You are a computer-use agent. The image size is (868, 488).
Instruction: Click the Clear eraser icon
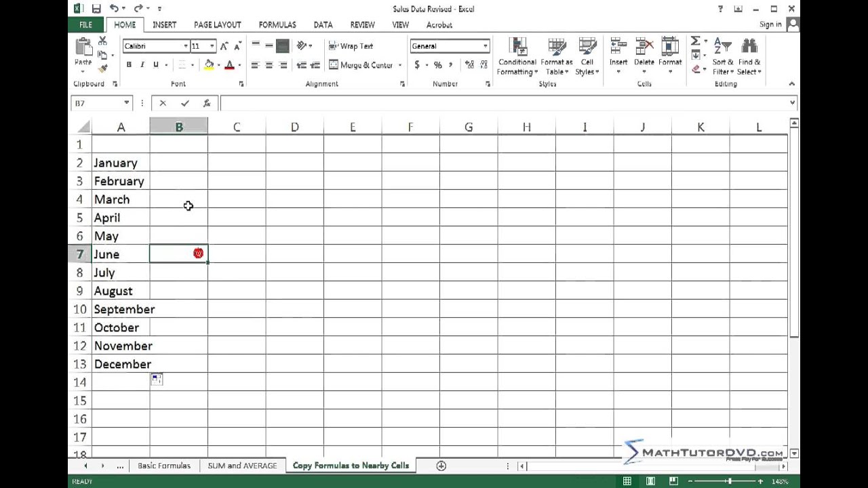pyautogui.click(x=696, y=68)
